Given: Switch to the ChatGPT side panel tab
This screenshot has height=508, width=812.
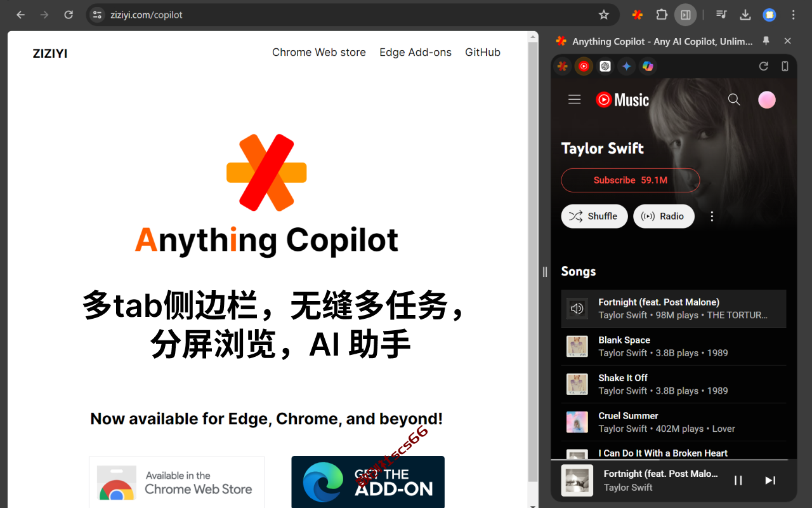Looking at the screenshot, I should tap(605, 66).
